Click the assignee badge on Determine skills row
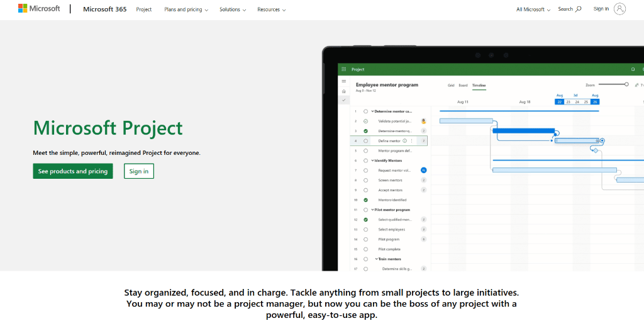The height and width of the screenshot is (328, 644). (423, 269)
